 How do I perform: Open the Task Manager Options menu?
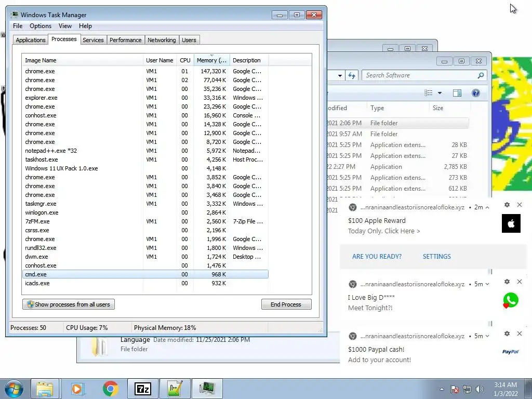[41, 26]
